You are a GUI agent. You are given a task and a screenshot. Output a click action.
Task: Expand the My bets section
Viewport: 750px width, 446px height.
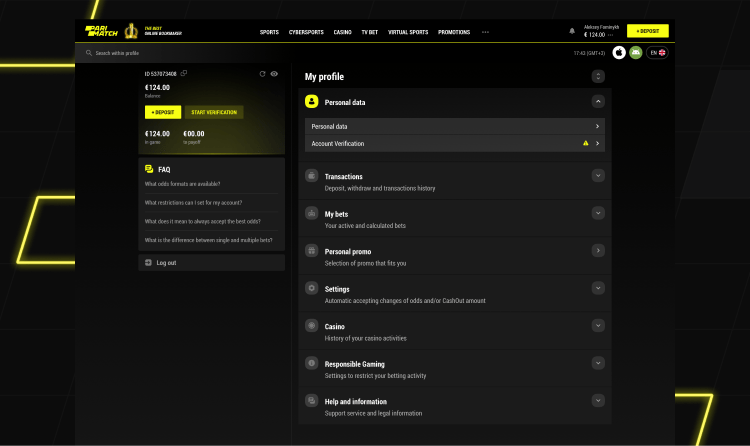[598, 213]
